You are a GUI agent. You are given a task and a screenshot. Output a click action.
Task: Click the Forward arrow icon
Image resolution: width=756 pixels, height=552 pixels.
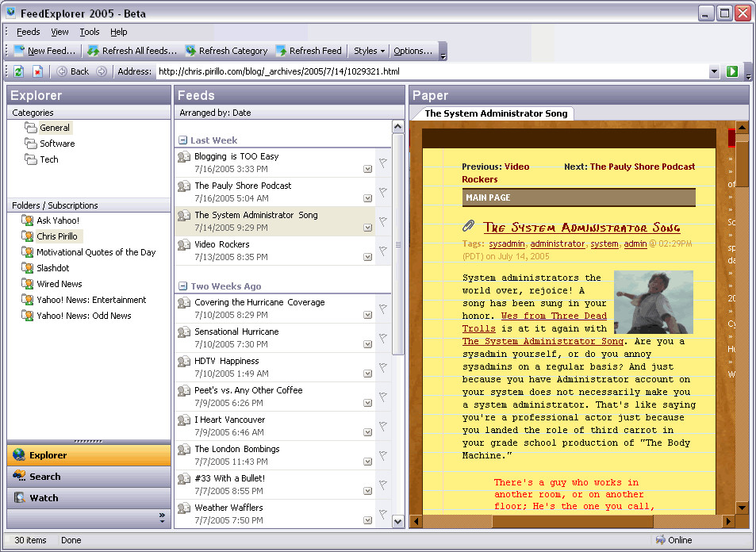click(102, 71)
